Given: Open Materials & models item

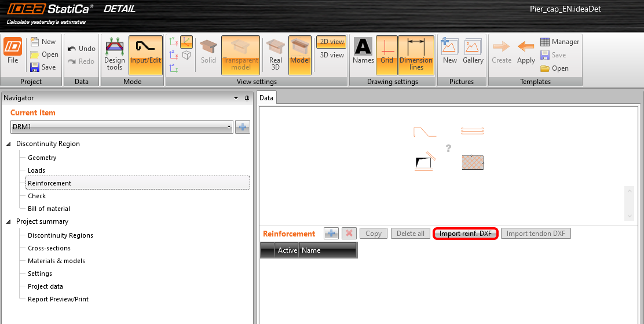Looking at the screenshot, I should click(56, 261).
